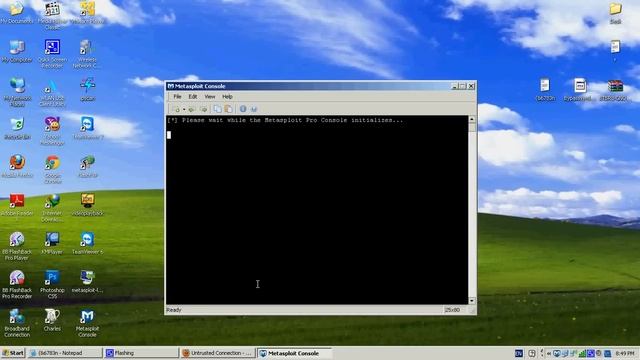This screenshot has width=640, height=360.
Task: Open the View menu in Metasploit Console
Action: (x=210, y=97)
